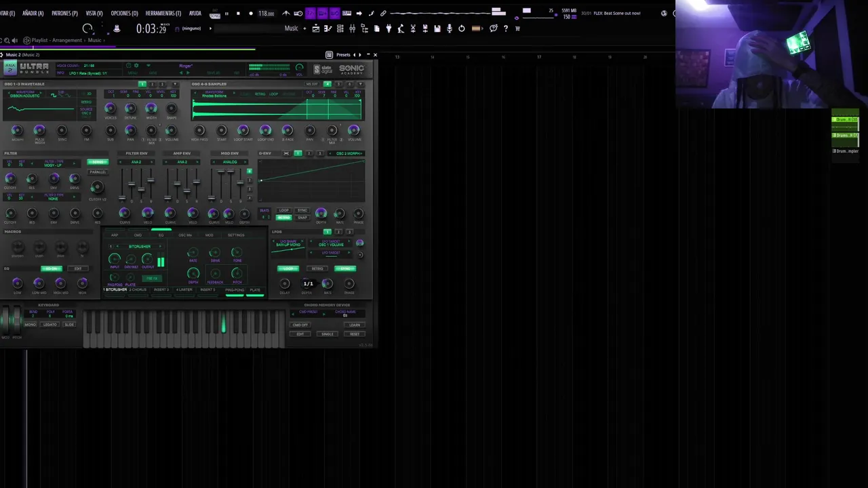The height and width of the screenshot is (488, 868).
Task: Click the render microphone icon
Action: [x=450, y=28]
